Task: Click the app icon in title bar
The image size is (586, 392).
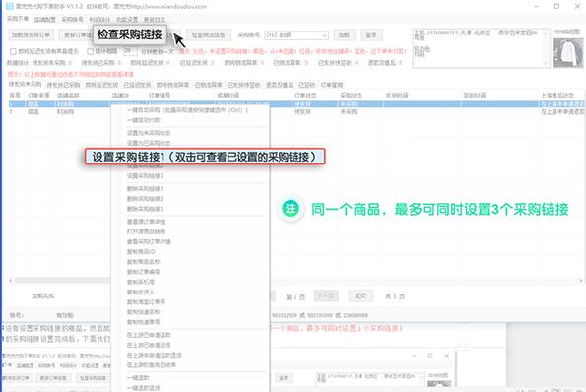Action: 10,6
